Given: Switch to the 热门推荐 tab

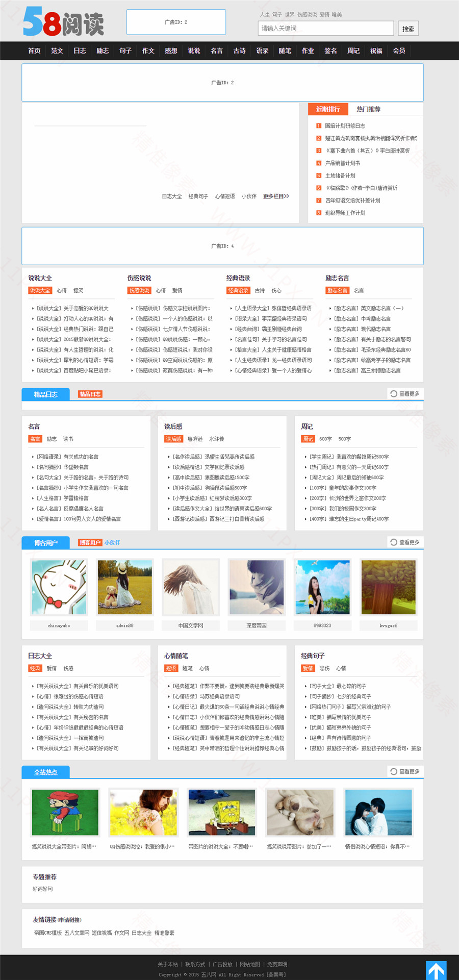Looking at the screenshot, I should pyautogui.click(x=368, y=109).
